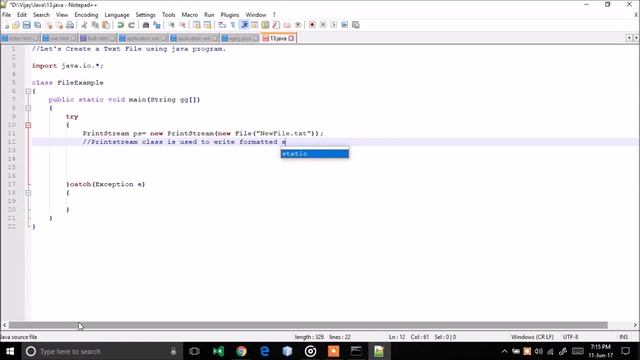Open the document map icon
640x360 pixels.
click(x=265, y=25)
